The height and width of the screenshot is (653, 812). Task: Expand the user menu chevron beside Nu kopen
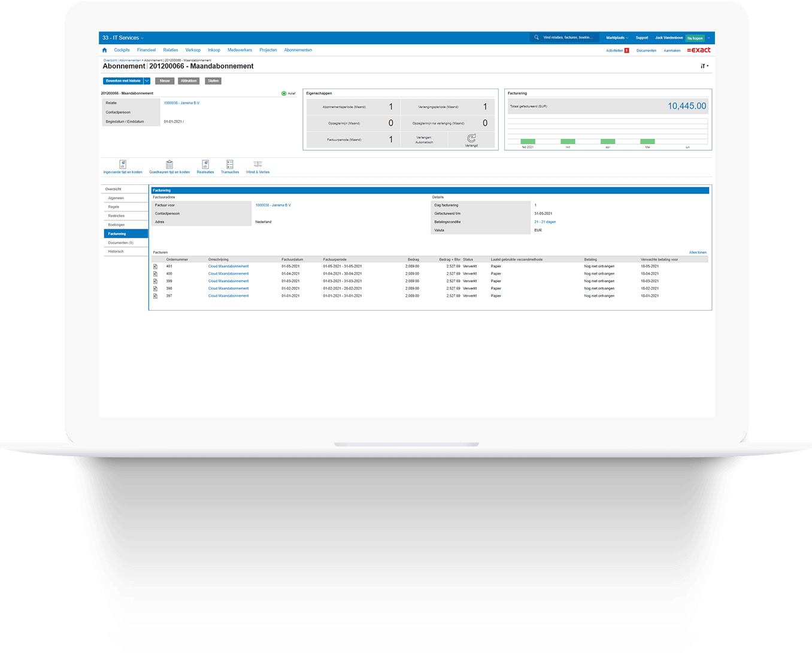click(708, 38)
